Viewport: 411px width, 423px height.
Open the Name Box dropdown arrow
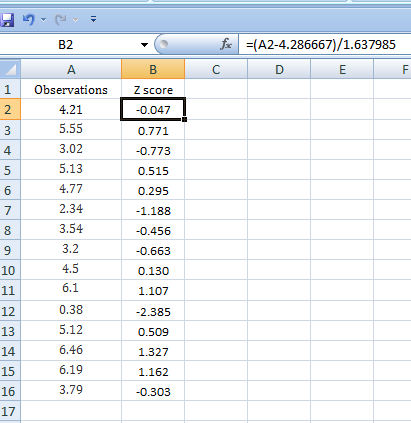(x=144, y=45)
